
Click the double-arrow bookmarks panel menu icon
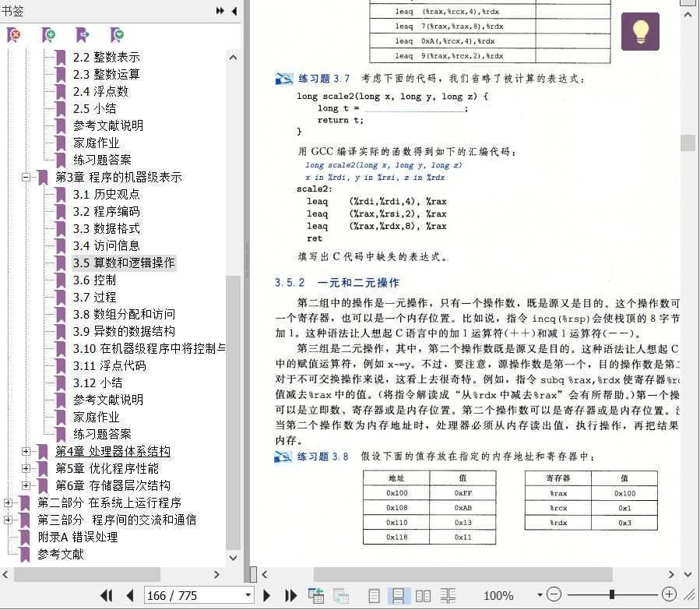220,11
